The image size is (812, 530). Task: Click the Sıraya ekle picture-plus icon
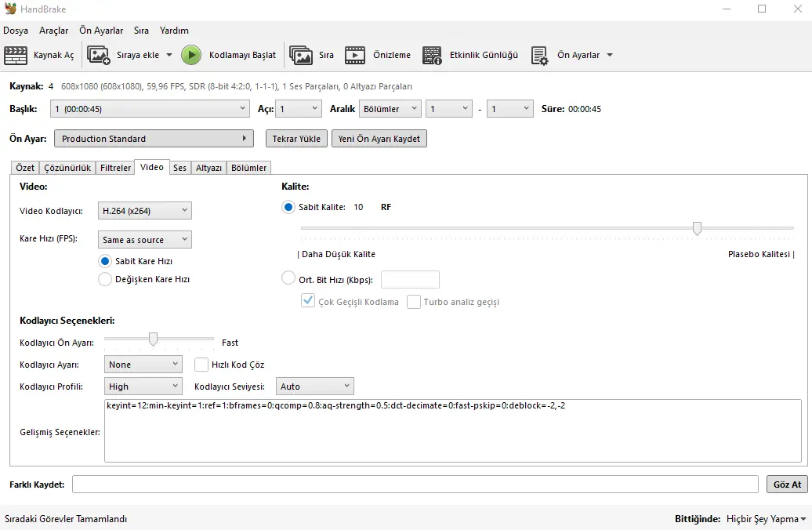coord(99,55)
